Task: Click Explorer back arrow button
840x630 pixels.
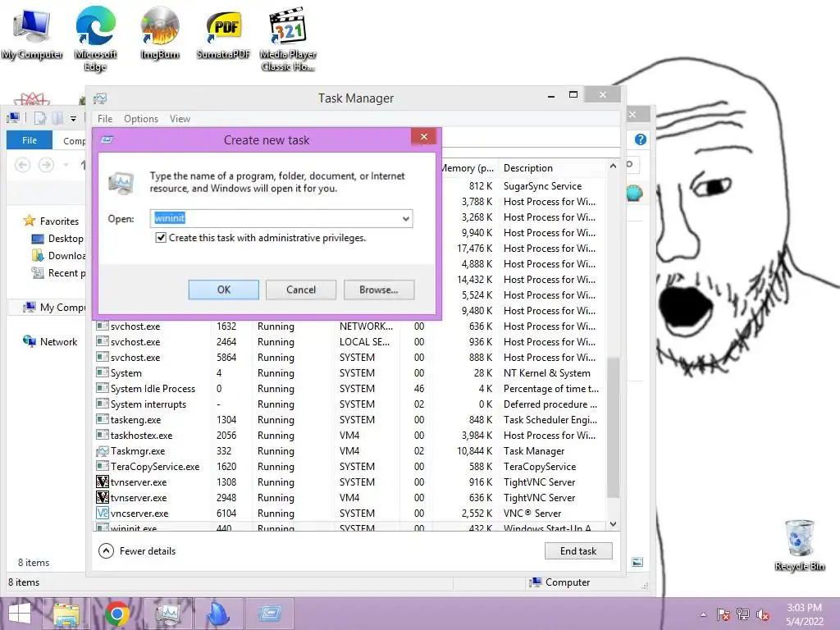Action: tap(22, 165)
